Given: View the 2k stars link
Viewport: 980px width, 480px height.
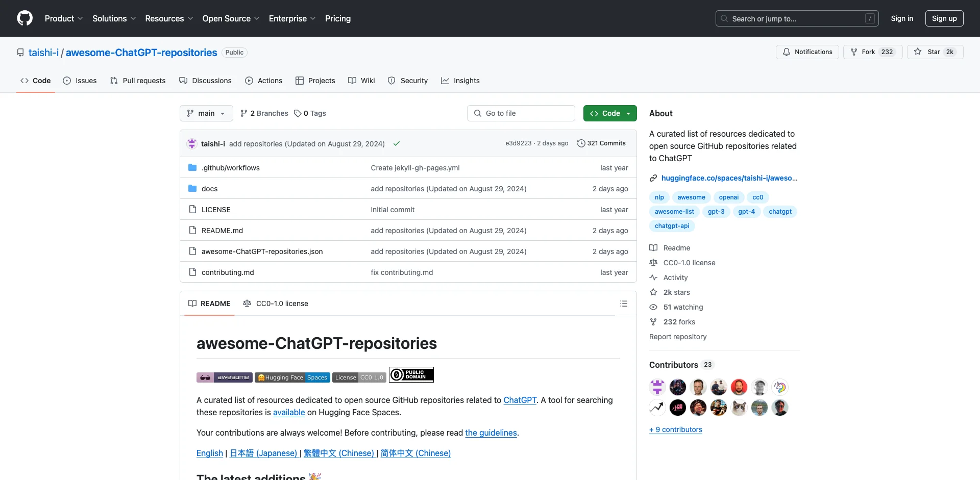Looking at the screenshot, I should pyautogui.click(x=670, y=292).
